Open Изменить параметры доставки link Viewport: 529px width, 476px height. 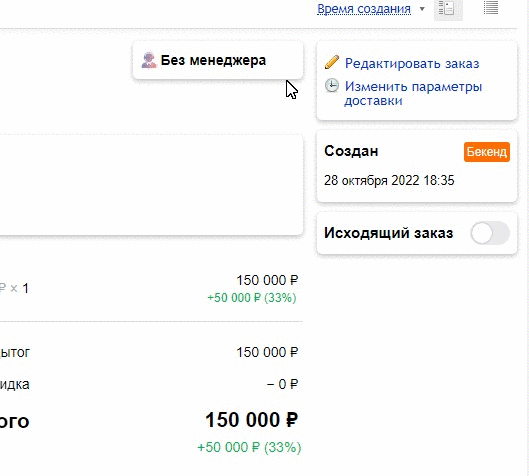tap(413, 93)
